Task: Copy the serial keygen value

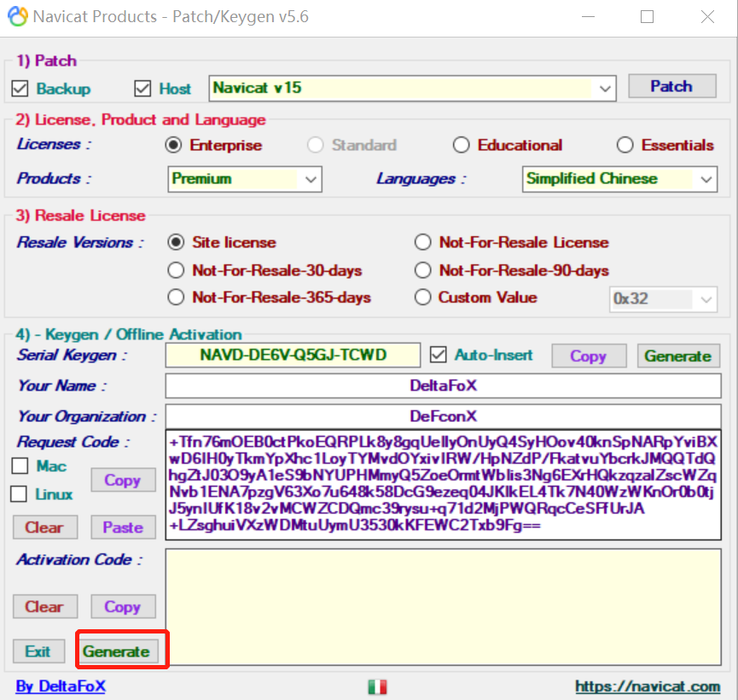Action: point(589,356)
